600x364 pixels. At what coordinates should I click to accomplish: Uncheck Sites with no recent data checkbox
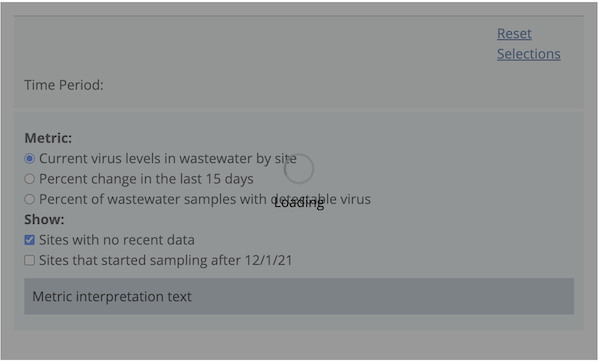pos(29,240)
